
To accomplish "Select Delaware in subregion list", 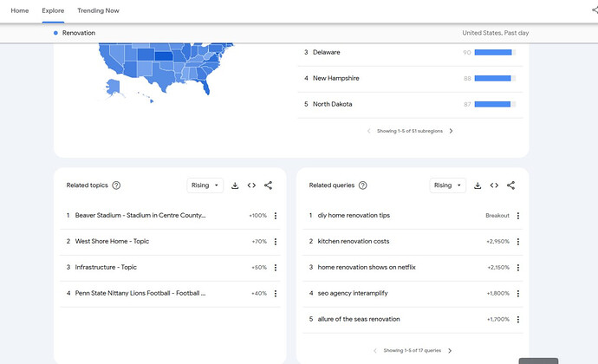I will [x=326, y=52].
